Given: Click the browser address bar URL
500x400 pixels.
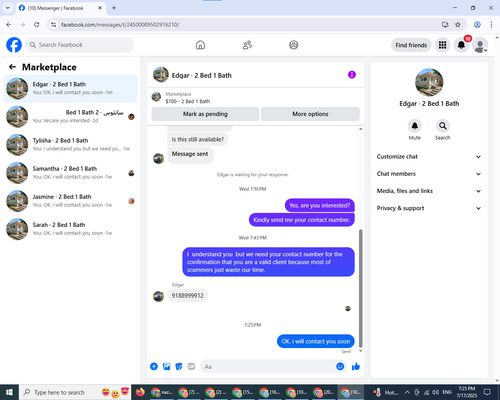Looking at the screenshot, I should click(120, 25).
